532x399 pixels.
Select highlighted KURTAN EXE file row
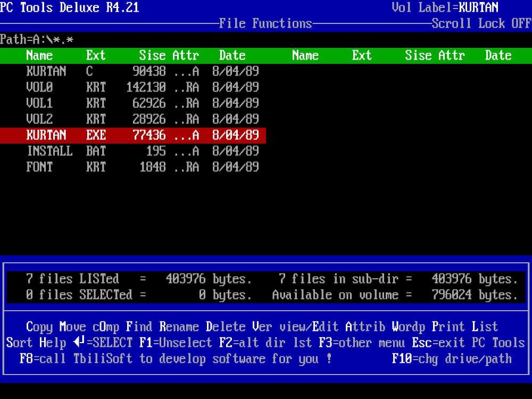(133, 135)
